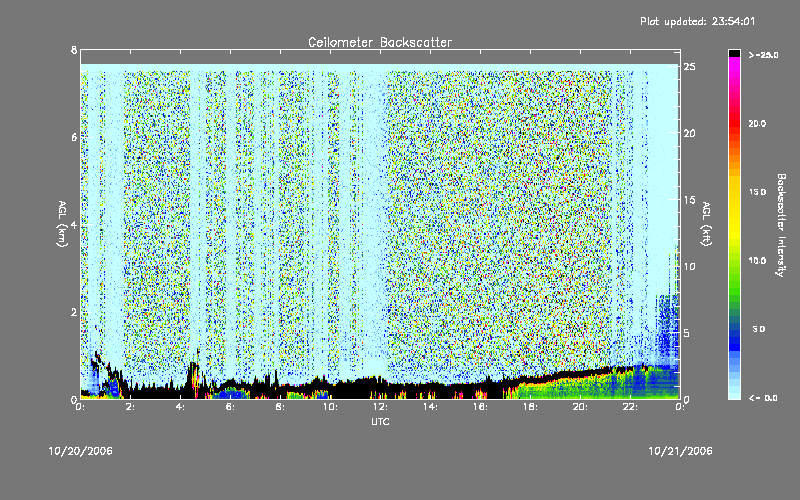The image size is (800, 500).
Task: Click the "16:" hour tick on the UTC axis
Action: tap(480, 407)
